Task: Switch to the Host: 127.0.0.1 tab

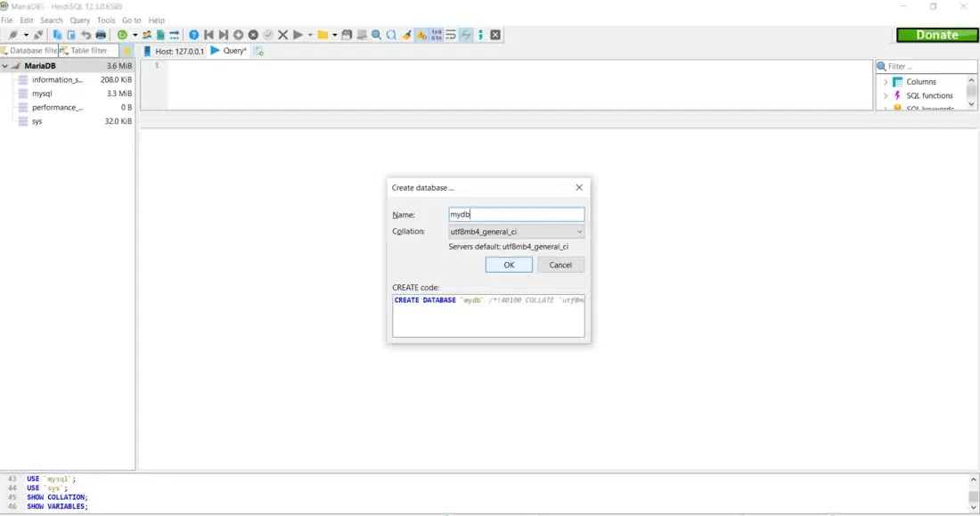Action: click(x=173, y=51)
